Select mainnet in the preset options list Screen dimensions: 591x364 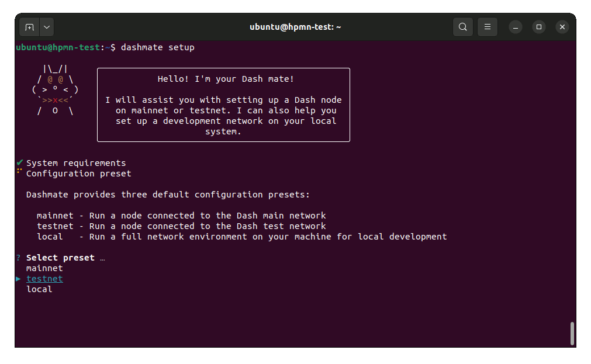point(44,268)
